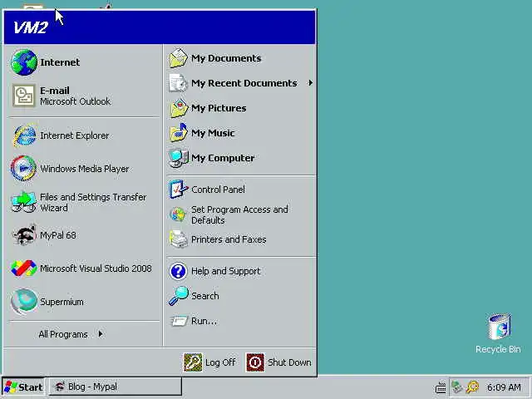532x399 pixels.
Task: Click the 6:09 AM clock
Action: [504, 387]
